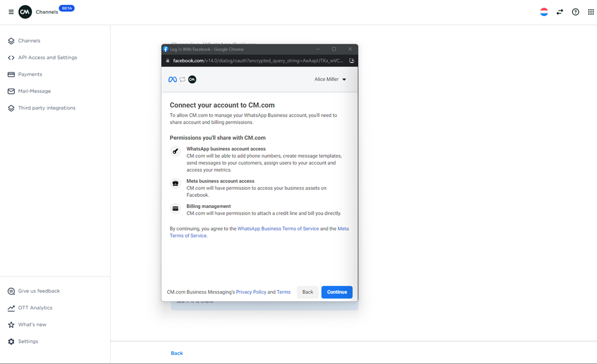
Task: Select API Access and Settings
Action: coord(47,58)
